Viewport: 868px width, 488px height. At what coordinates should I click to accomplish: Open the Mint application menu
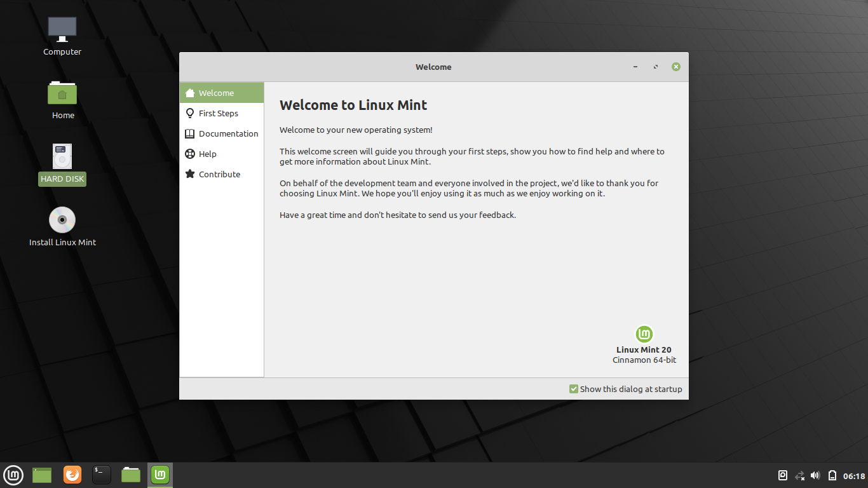click(13, 475)
